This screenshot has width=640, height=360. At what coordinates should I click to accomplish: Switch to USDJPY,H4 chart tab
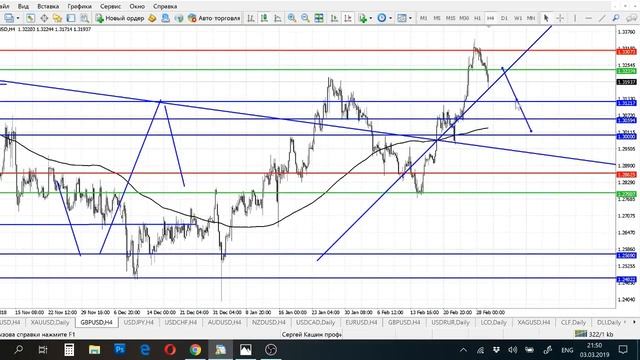pos(138,322)
